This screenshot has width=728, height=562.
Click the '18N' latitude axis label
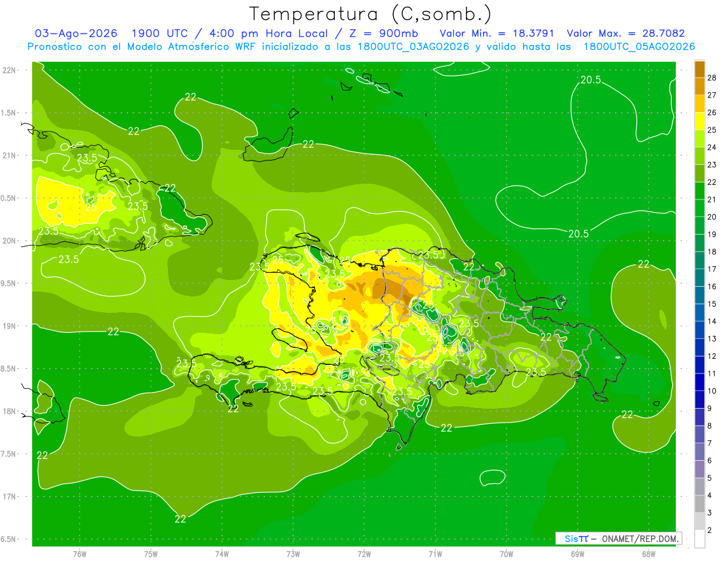click(x=9, y=411)
